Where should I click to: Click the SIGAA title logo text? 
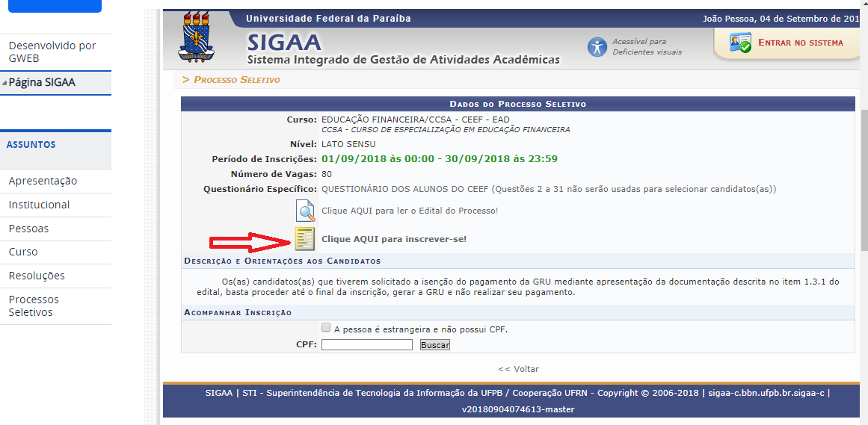(284, 42)
